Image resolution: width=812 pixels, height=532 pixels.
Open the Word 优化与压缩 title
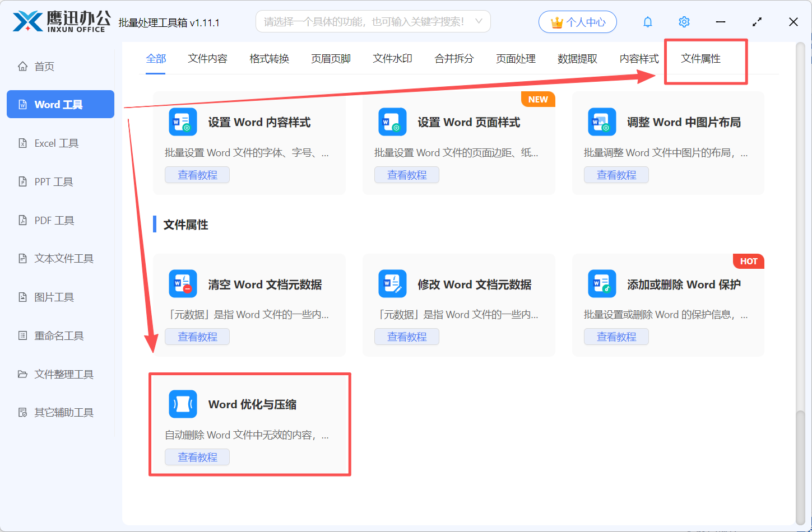253,404
